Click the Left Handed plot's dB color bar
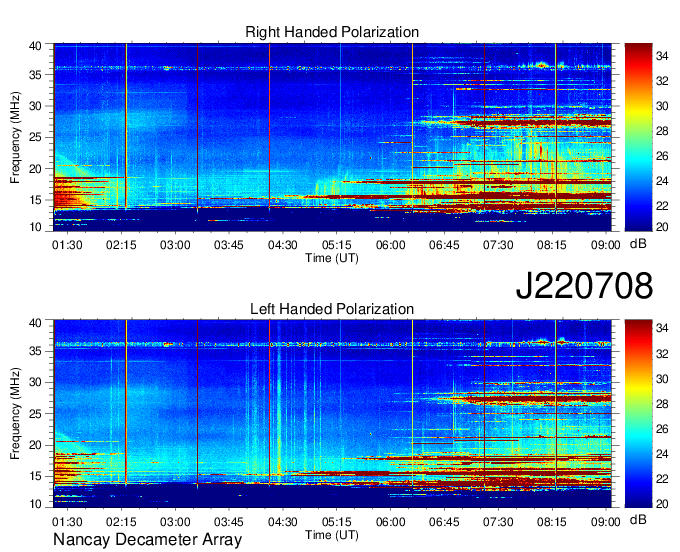The height and width of the screenshot is (552, 680). (638, 414)
